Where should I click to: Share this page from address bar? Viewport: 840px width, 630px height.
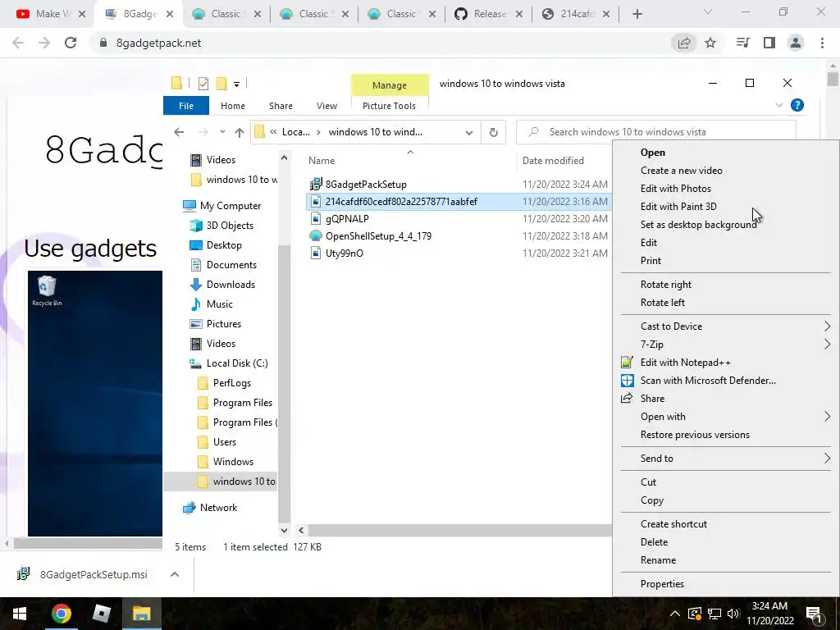pyautogui.click(x=684, y=43)
